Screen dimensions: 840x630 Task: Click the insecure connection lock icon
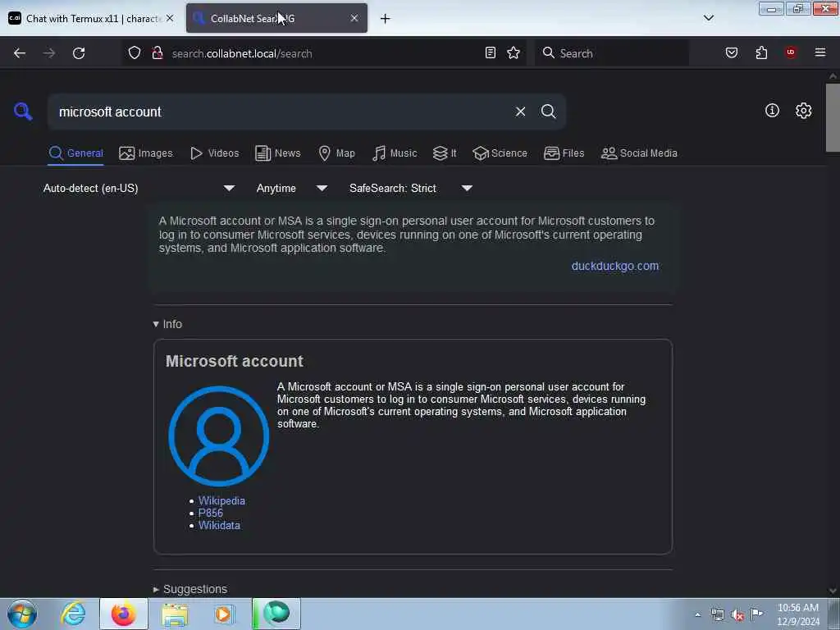157,53
